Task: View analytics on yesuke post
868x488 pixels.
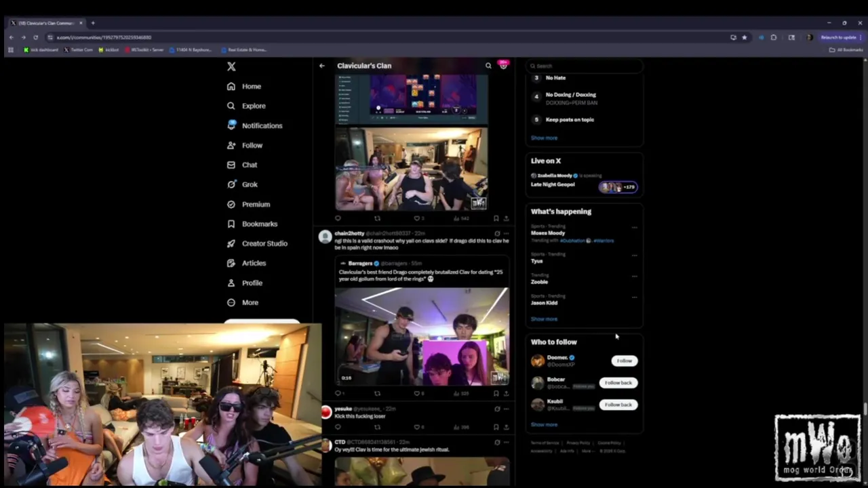Action: [461, 427]
